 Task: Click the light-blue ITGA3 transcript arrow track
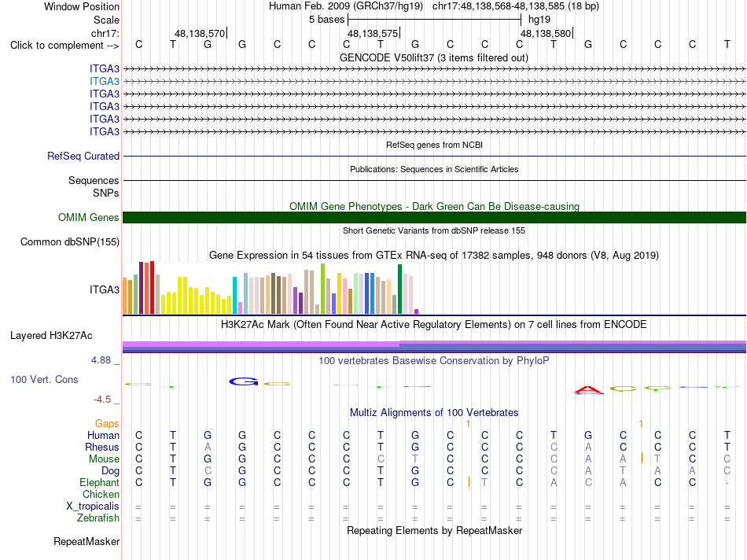click(434, 82)
